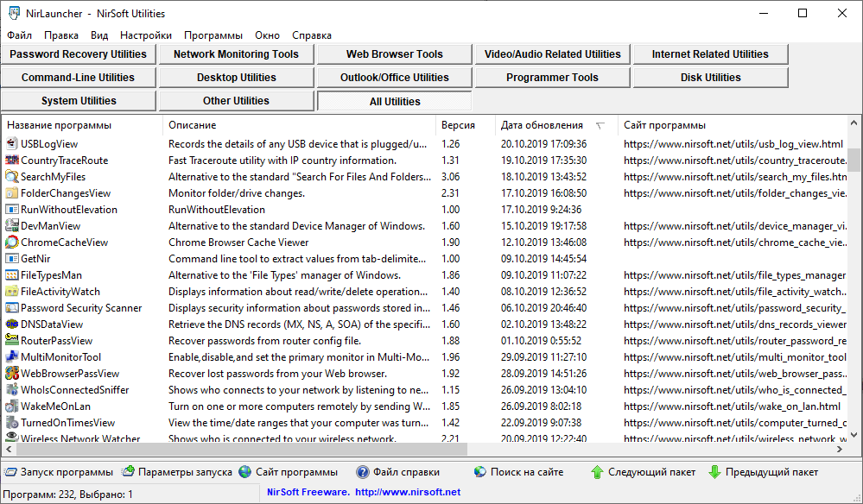Viewport: 863px width, 504px height.
Task: Sort by Дата обновления column header
Action: tap(556, 125)
